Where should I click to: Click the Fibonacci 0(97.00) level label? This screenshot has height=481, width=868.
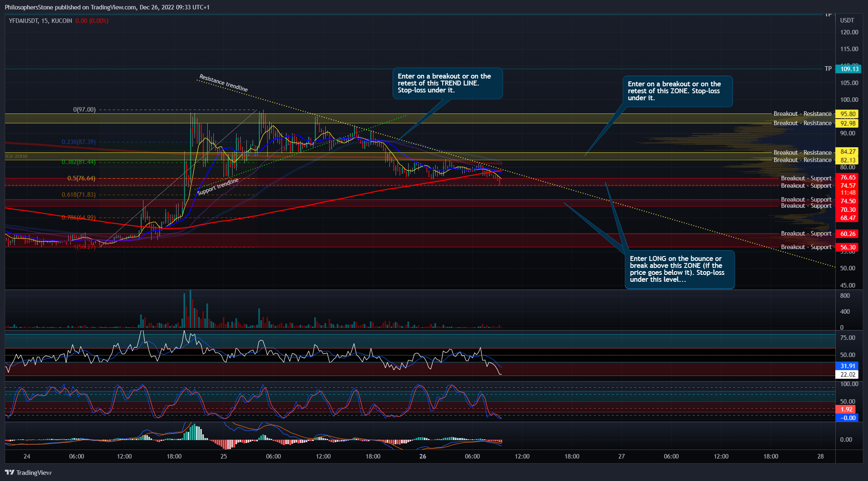tap(84, 110)
